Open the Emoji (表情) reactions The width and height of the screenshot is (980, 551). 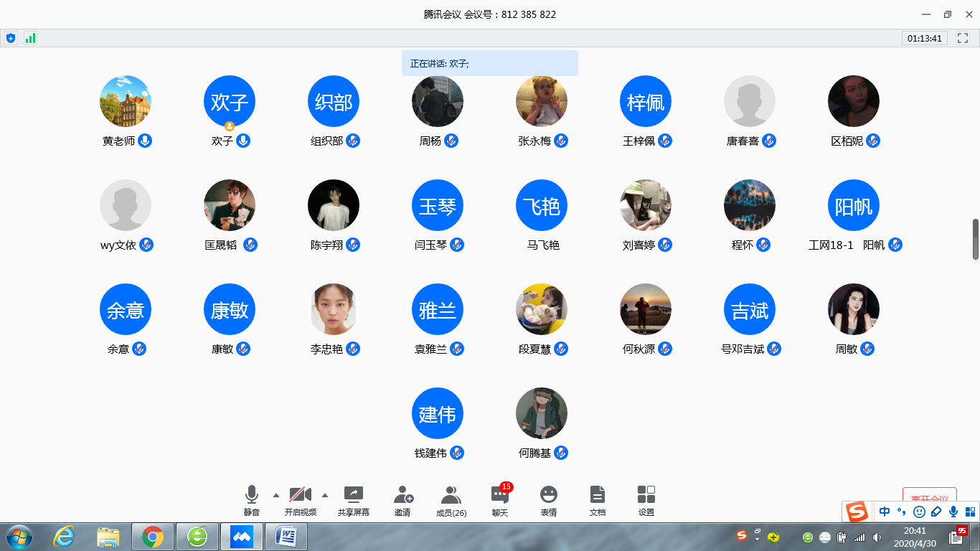549,495
